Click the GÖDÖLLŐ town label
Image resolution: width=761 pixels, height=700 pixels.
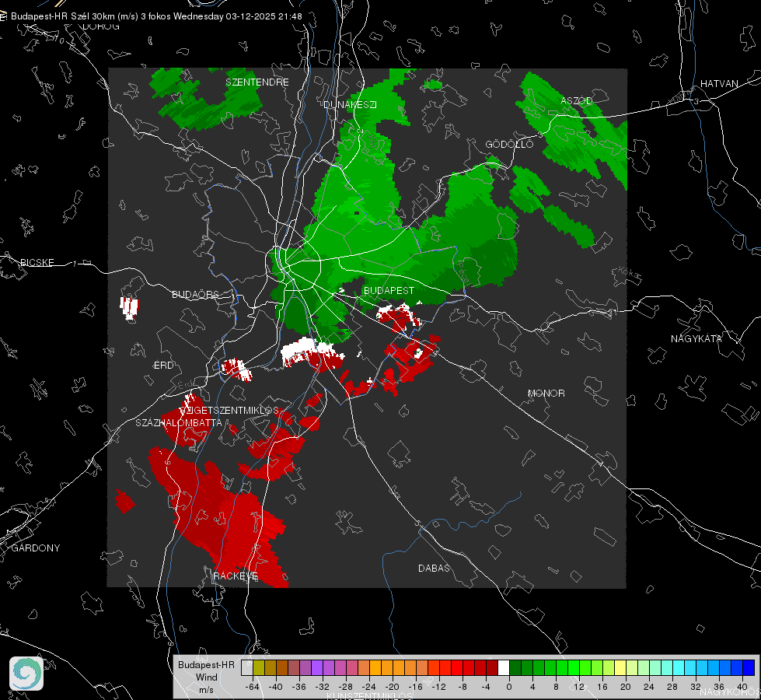pyautogui.click(x=509, y=144)
